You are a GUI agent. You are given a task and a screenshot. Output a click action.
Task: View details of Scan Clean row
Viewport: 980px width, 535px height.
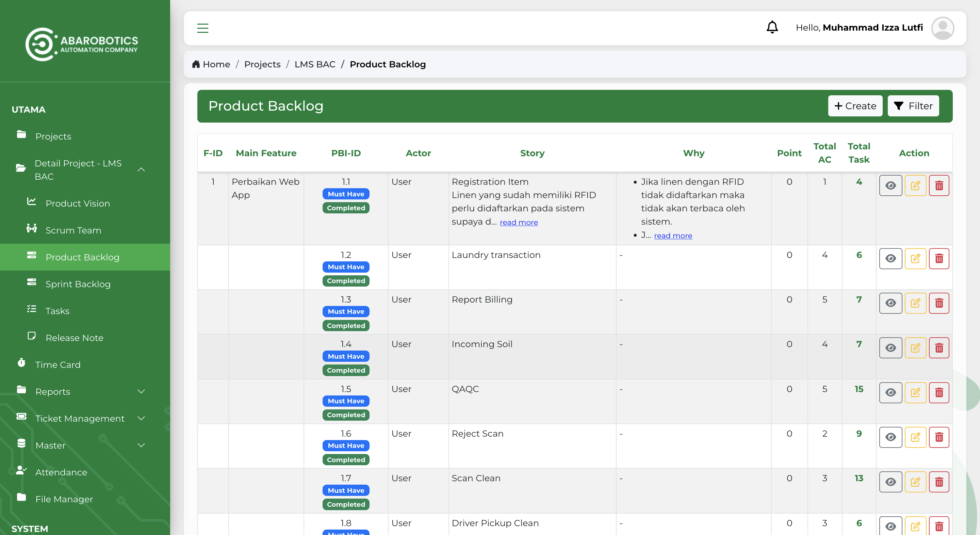[890, 482]
